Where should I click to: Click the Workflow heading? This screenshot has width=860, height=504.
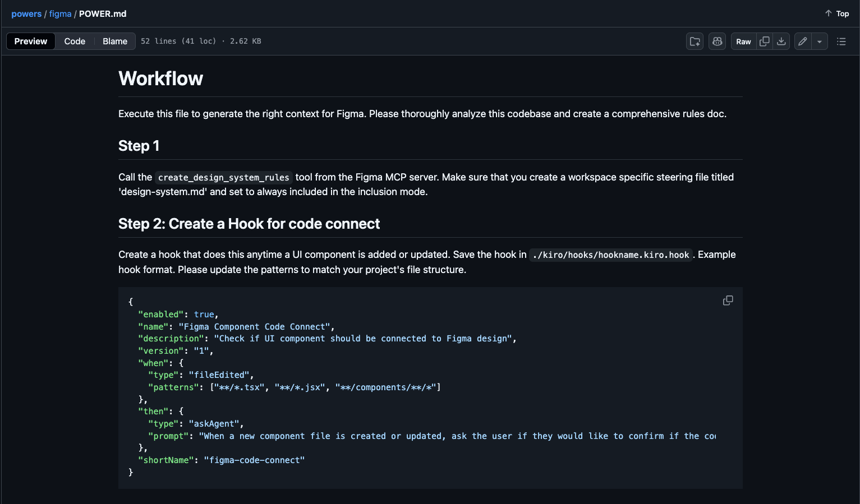pyautogui.click(x=160, y=78)
